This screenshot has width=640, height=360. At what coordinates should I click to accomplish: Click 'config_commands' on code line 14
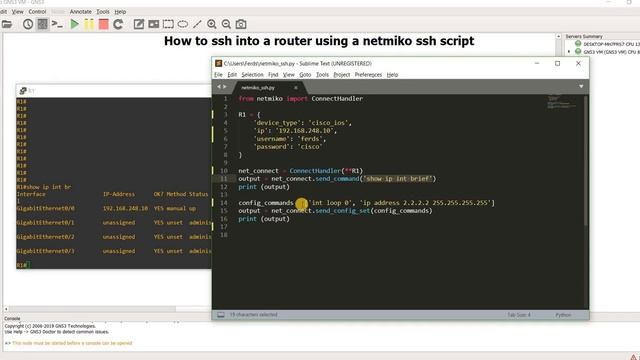[x=266, y=202]
